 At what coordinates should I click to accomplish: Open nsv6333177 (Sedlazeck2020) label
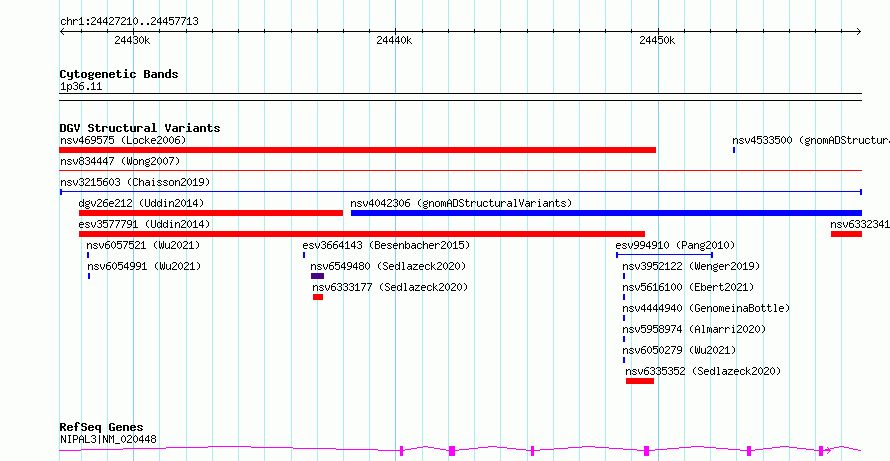pyautogui.click(x=390, y=287)
